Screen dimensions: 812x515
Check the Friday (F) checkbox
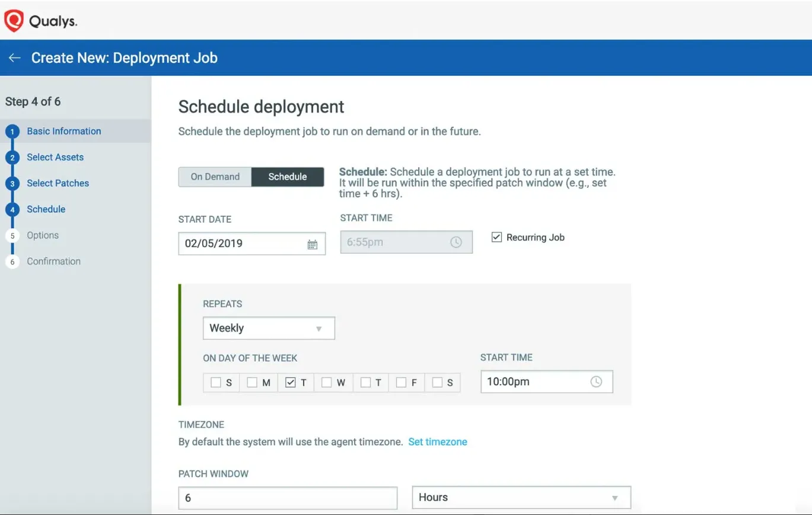401,382
